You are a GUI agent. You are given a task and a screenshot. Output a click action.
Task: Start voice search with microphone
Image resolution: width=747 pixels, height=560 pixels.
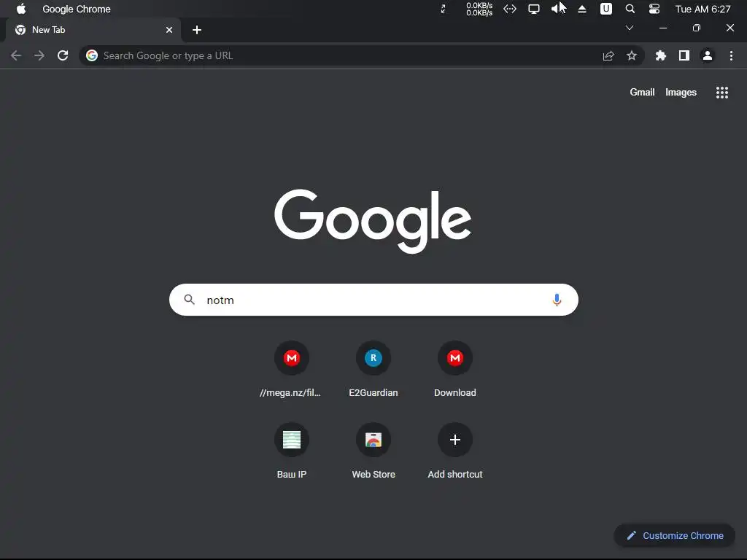[557, 300]
